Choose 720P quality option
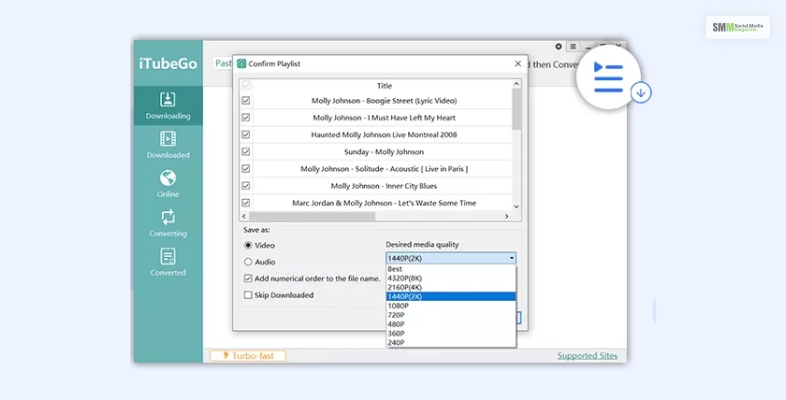 point(451,315)
